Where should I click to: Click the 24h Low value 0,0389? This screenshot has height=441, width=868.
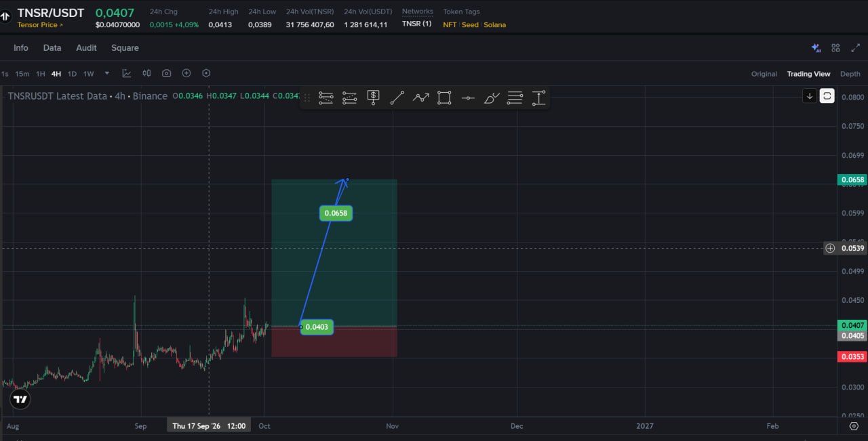pyautogui.click(x=260, y=25)
